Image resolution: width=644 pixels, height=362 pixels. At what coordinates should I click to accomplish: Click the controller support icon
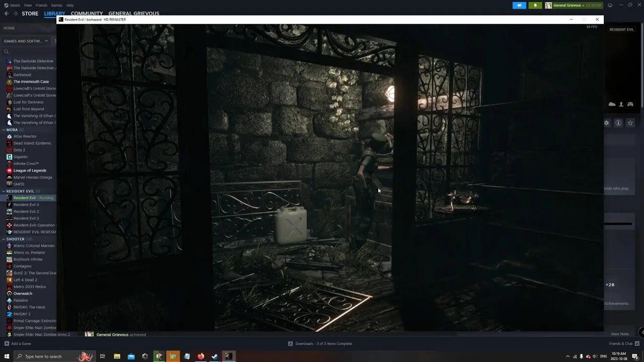630,104
